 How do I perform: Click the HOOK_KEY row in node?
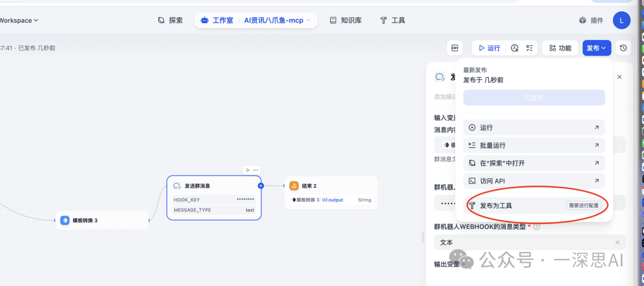pyautogui.click(x=214, y=200)
